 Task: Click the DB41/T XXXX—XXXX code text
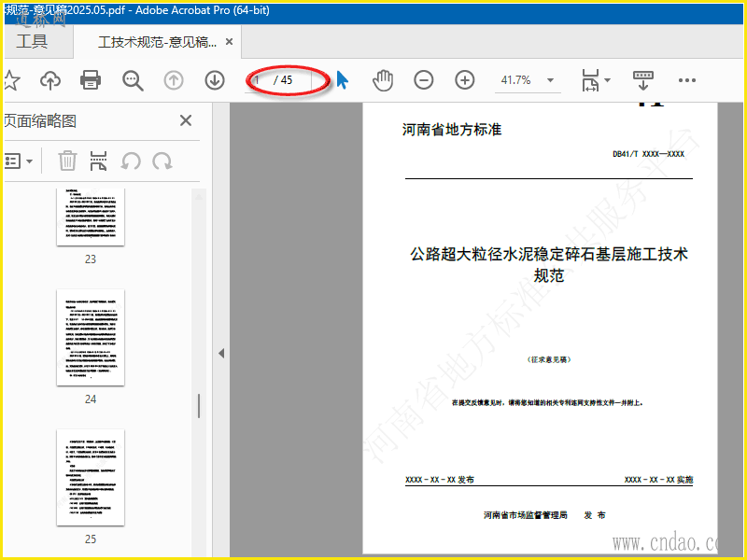[x=648, y=154]
